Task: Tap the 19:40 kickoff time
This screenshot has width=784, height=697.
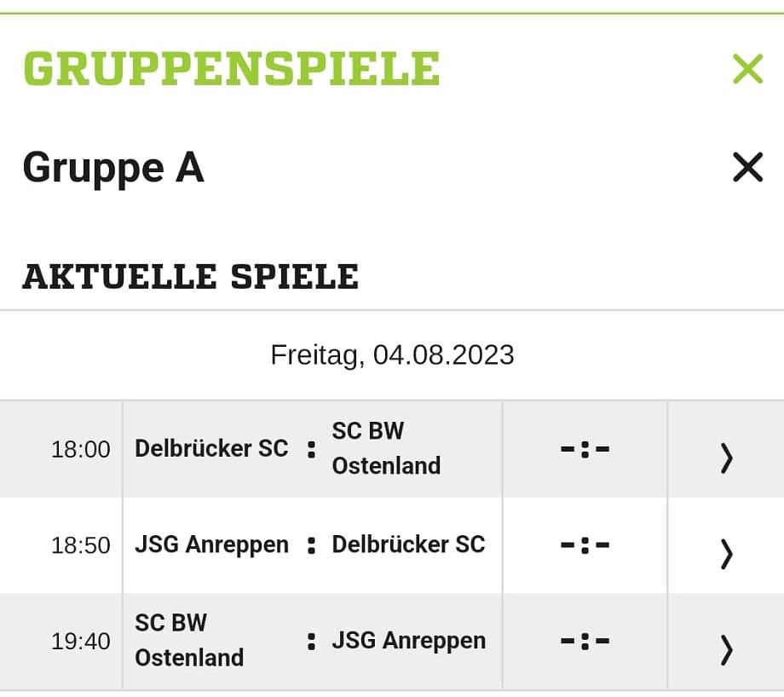Action: pyautogui.click(x=81, y=642)
